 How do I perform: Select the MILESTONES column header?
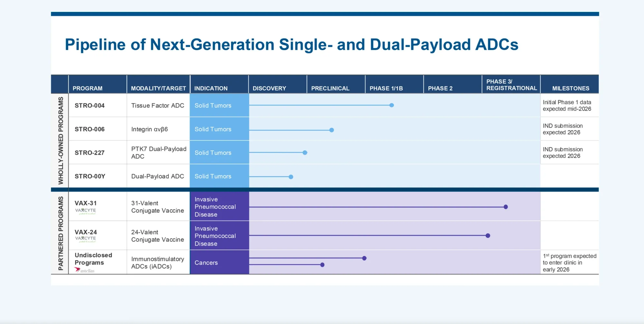click(571, 88)
